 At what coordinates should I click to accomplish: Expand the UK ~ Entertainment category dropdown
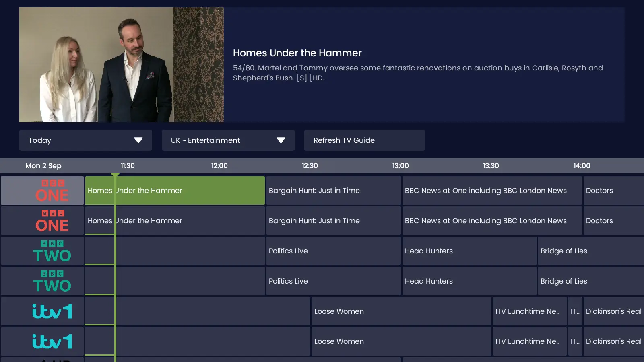[281, 140]
